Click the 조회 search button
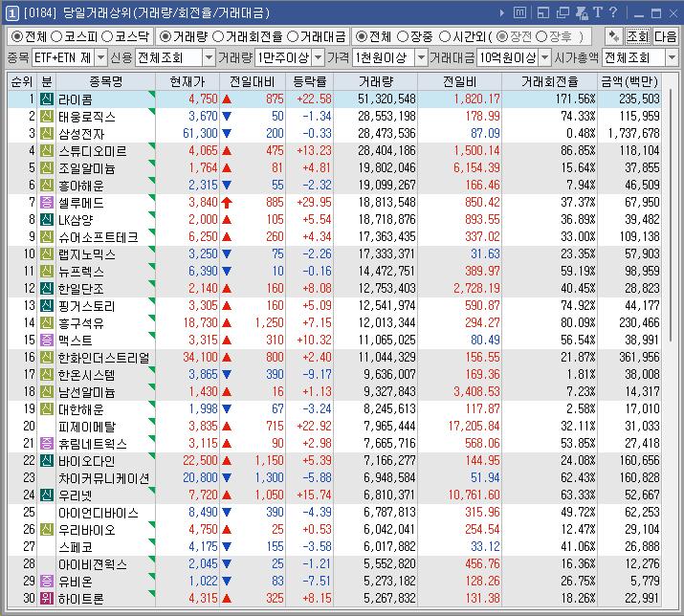The width and height of the screenshot is (684, 616). click(637, 36)
